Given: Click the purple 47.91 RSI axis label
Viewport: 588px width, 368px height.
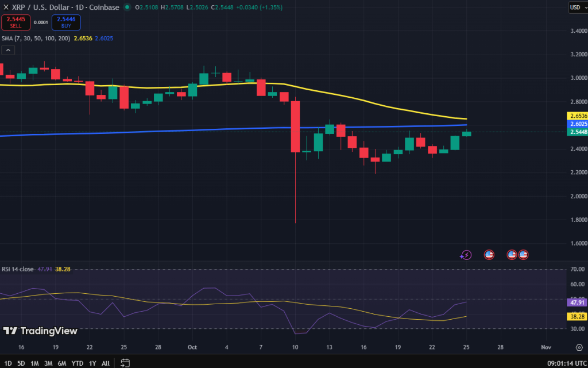Looking at the screenshot, I should click(578, 302).
